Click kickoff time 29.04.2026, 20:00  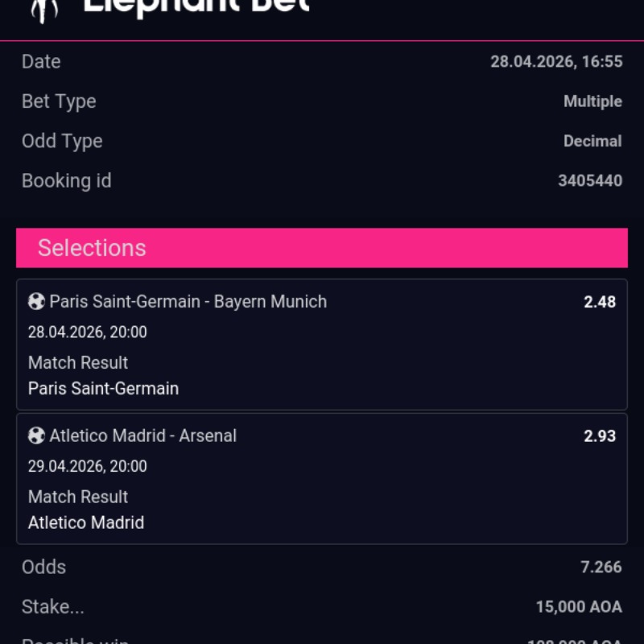coord(88,466)
